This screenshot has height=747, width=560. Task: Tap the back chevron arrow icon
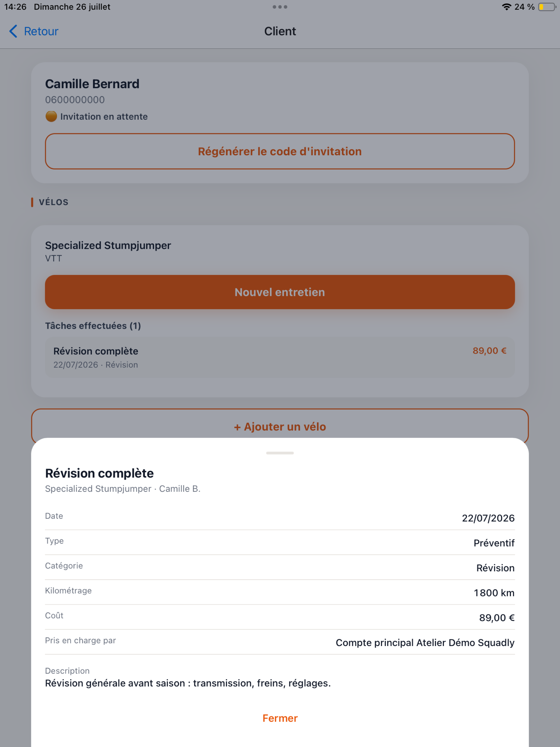tap(13, 31)
